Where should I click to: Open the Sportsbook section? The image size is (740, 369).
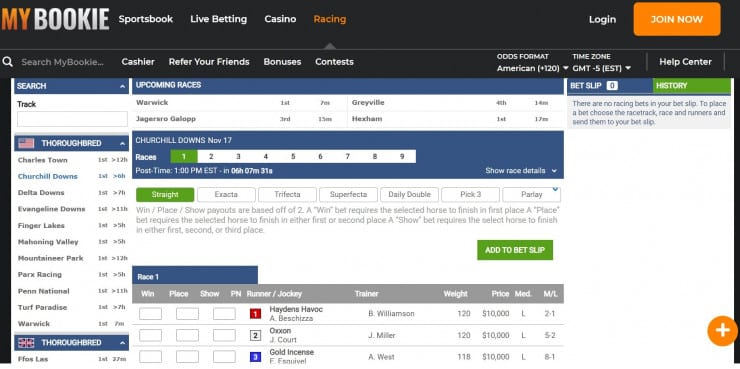point(146,19)
